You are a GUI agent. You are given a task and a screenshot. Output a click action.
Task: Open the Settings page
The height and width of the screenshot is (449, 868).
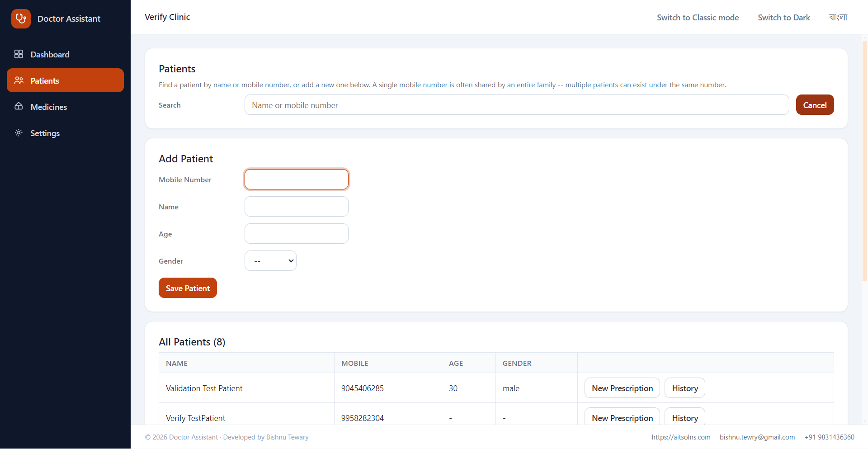click(x=65, y=133)
